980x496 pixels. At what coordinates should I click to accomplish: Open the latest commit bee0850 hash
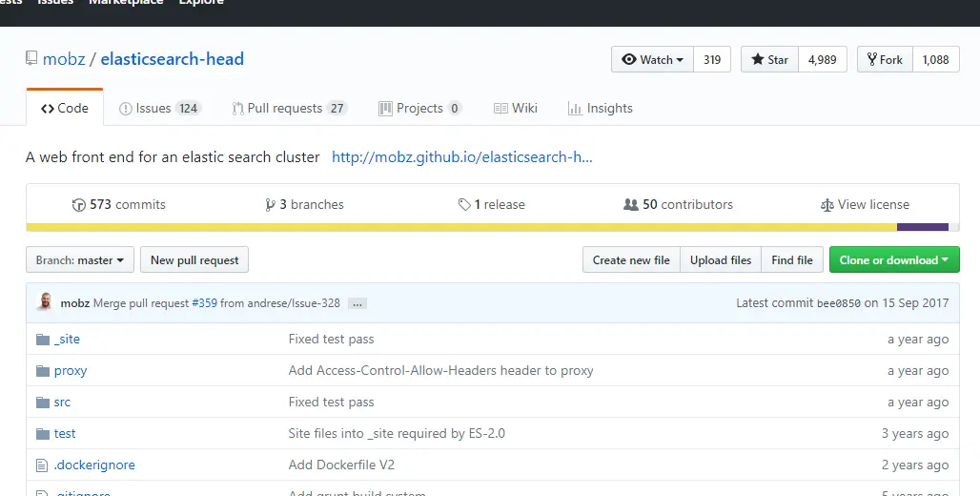[839, 303]
